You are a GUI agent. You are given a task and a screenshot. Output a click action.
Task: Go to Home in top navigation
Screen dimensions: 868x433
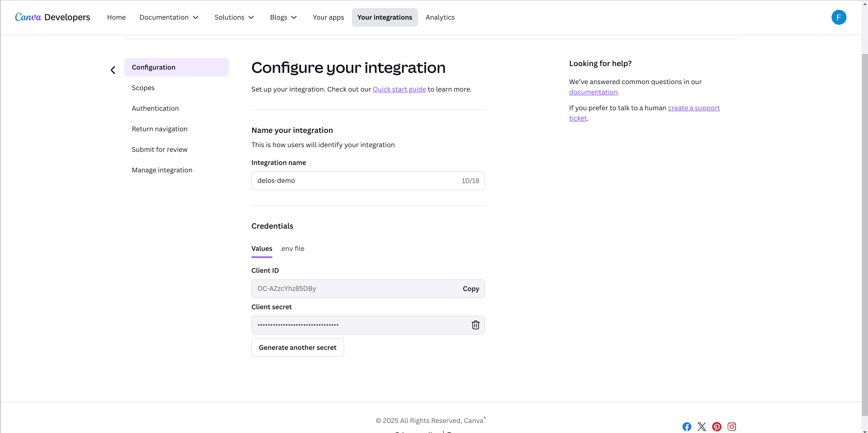click(x=116, y=17)
